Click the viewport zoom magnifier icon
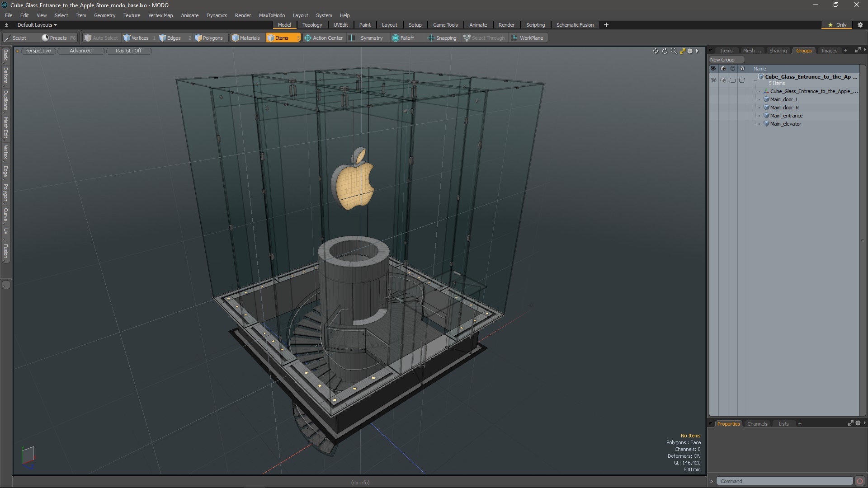 coord(674,51)
